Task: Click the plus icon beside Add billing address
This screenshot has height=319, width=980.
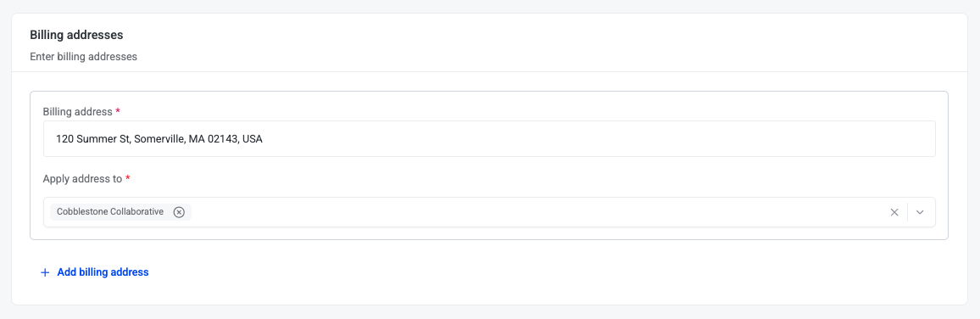Action: 44,272
